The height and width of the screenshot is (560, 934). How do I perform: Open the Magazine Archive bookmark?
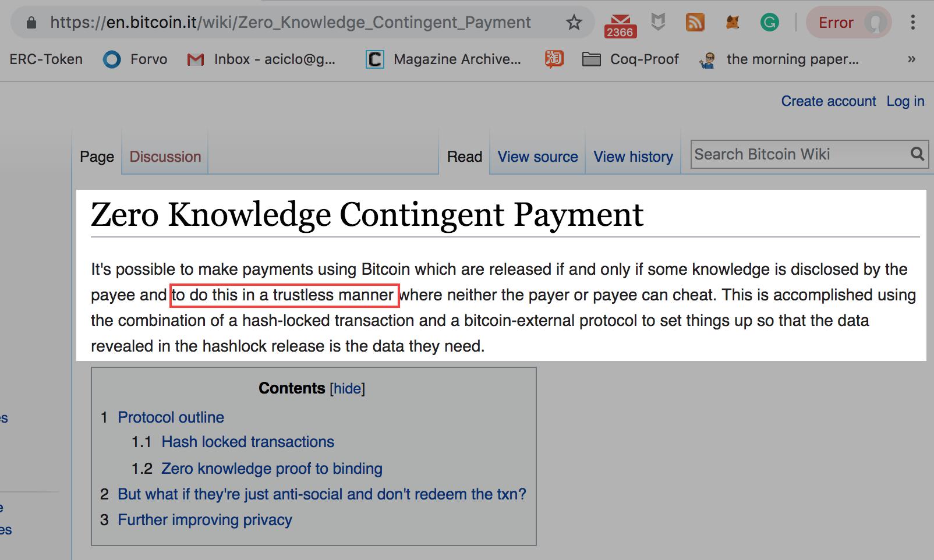[443, 59]
